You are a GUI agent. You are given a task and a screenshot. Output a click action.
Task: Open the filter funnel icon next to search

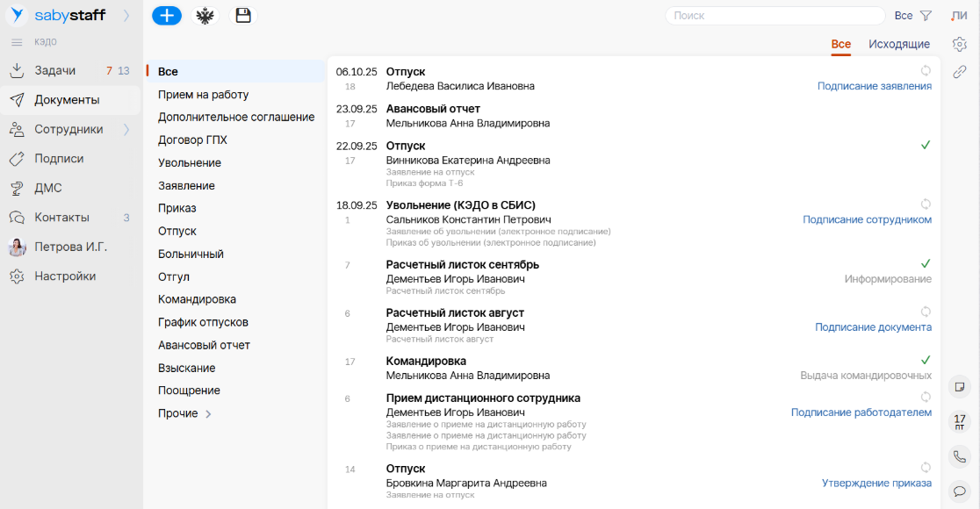point(926,16)
